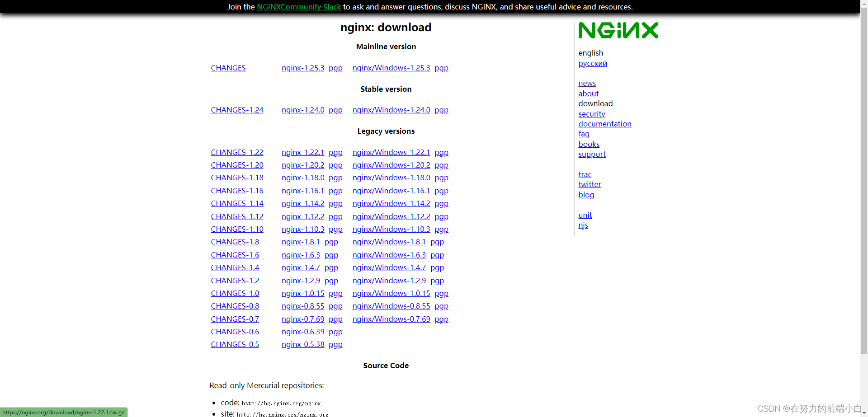The image size is (868, 417).
Task: Open the trac link
Action: (585, 174)
